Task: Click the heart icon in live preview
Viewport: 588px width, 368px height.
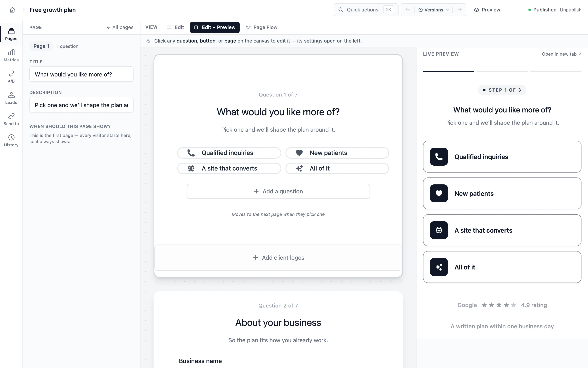Action: coord(439,193)
